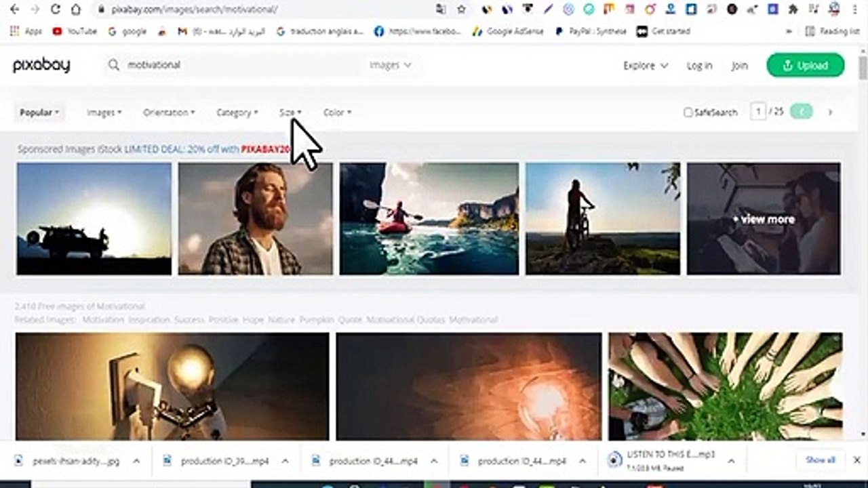Image resolution: width=868 pixels, height=488 pixels.
Task: Reload the Pixabay page
Action: (56, 9)
